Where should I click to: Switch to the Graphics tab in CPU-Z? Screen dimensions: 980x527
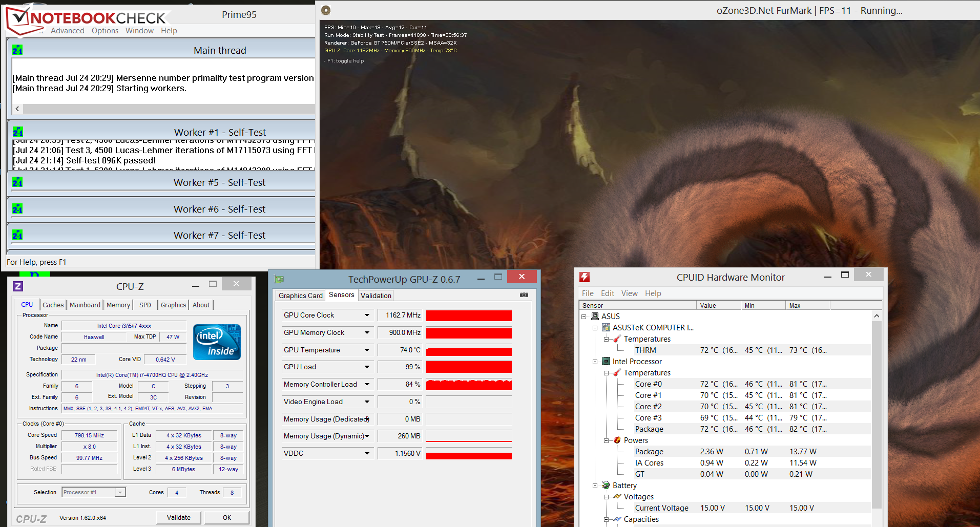pos(174,305)
